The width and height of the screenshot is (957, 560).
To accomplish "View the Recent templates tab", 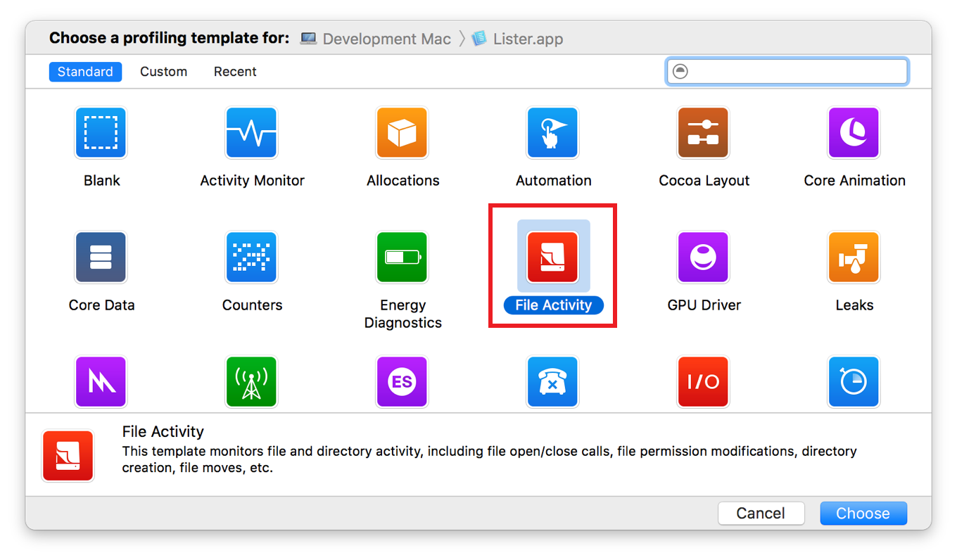I will (x=234, y=71).
